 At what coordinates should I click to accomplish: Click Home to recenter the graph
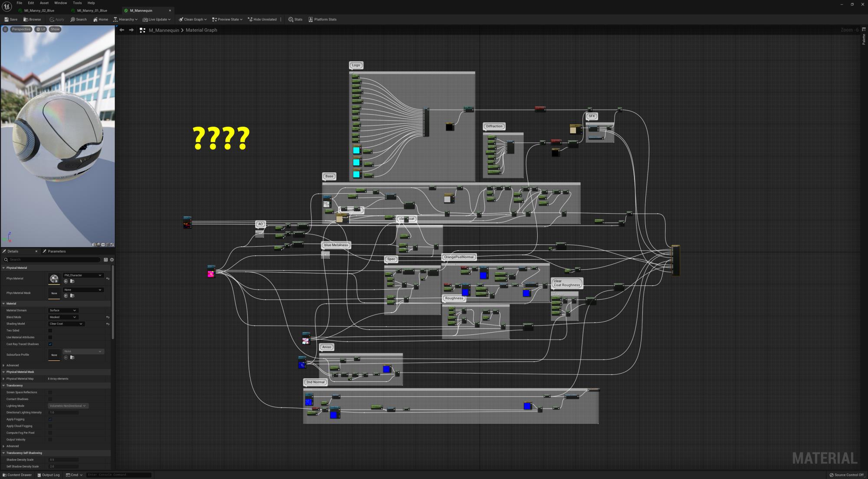(x=101, y=20)
